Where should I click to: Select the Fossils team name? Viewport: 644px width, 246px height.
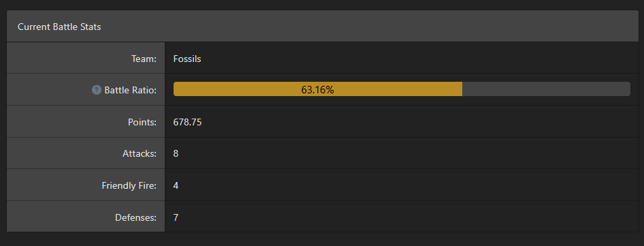click(x=187, y=59)
